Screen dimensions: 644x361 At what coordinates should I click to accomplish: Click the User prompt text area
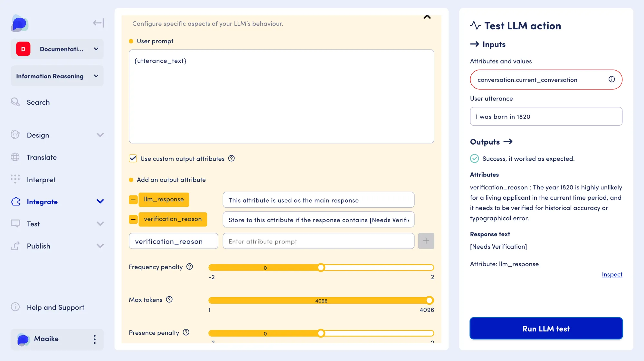coord(281,96)
